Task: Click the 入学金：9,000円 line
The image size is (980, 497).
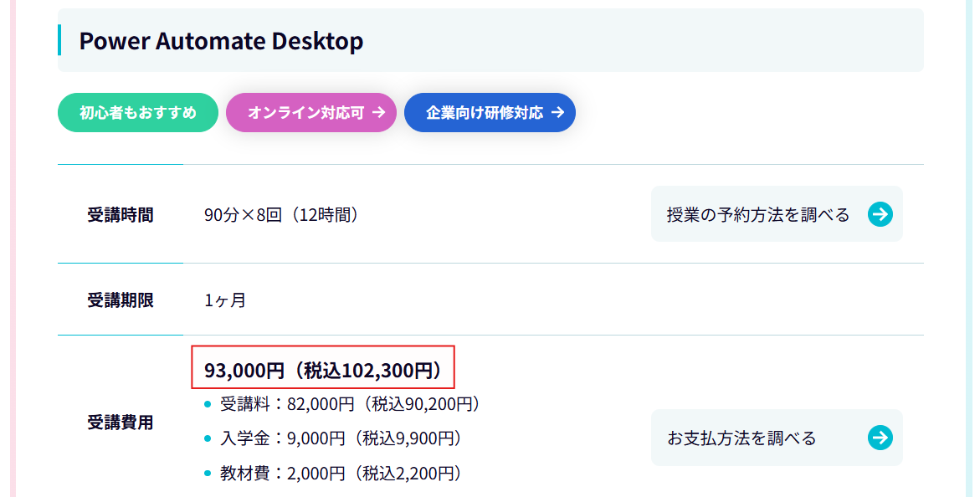Action: (341, 438)
